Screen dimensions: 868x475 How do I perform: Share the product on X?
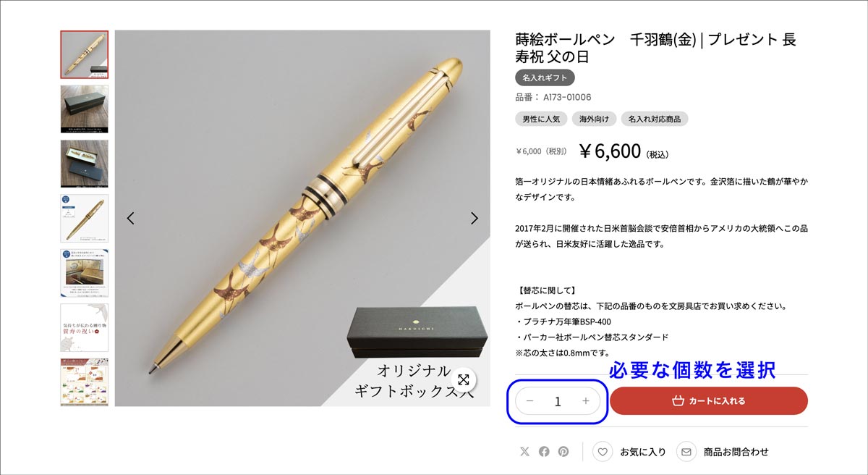coord(524,452)
